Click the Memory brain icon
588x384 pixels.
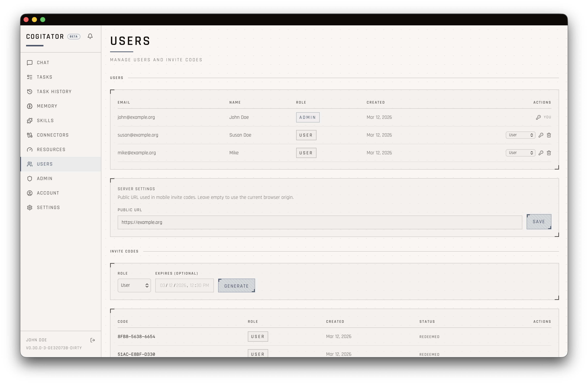(30, 106)
